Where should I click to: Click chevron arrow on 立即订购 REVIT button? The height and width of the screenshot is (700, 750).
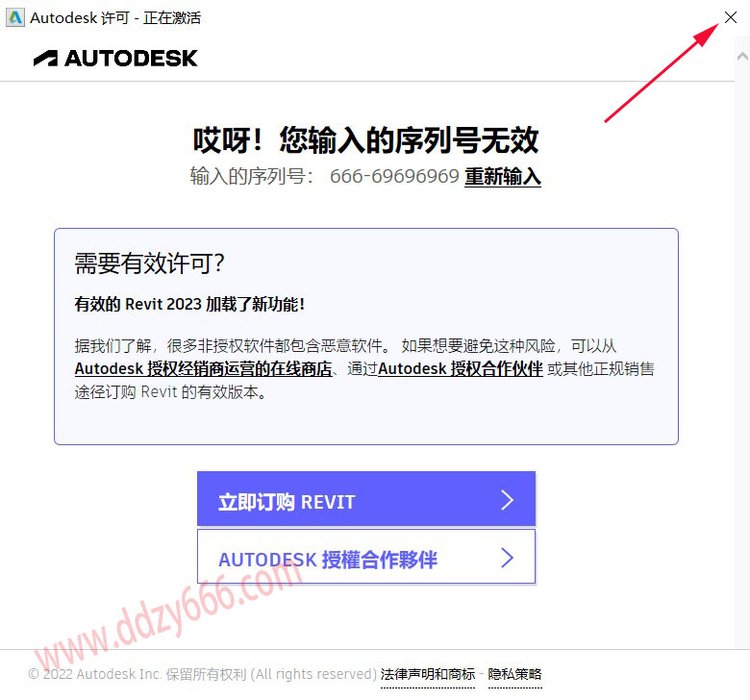[507, 500]
